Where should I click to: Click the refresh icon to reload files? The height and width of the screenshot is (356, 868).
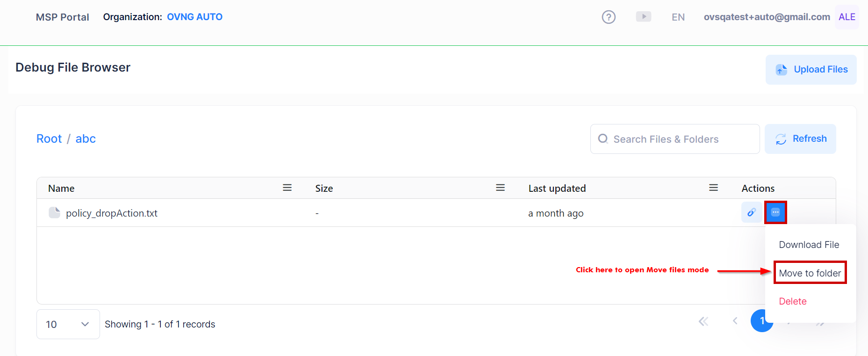[781, 139]
